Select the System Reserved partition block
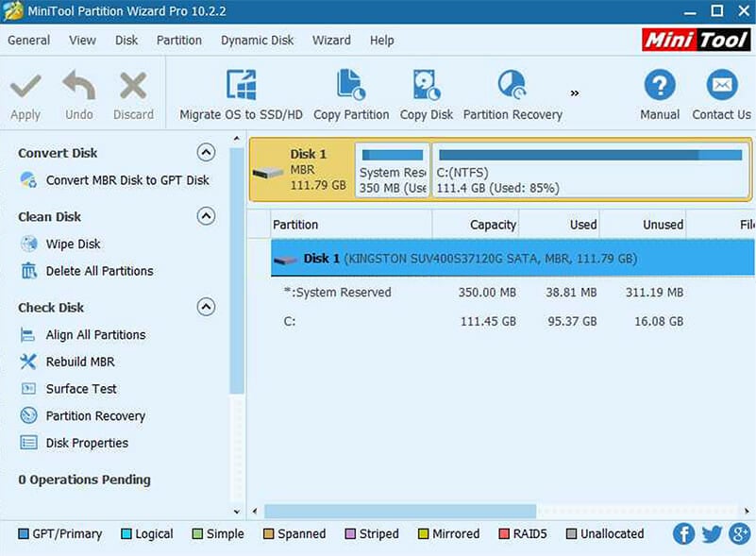Viewport: 756px width, 556px height. tap(393, 170)
